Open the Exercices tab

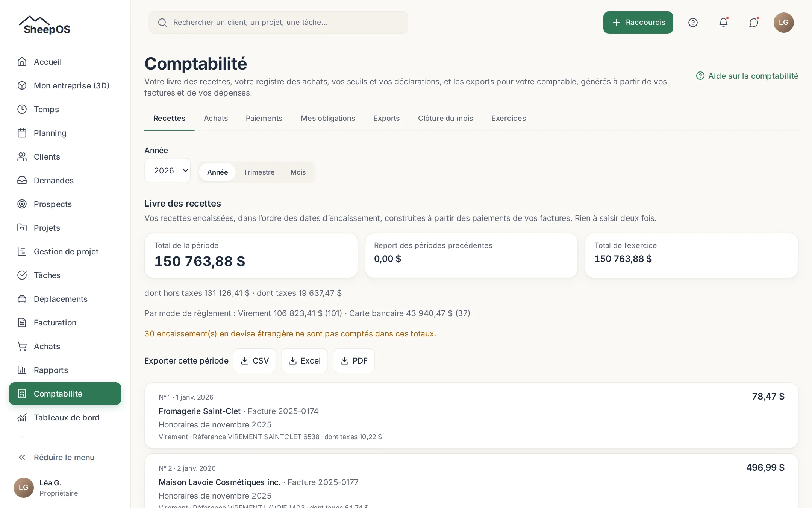509,118
